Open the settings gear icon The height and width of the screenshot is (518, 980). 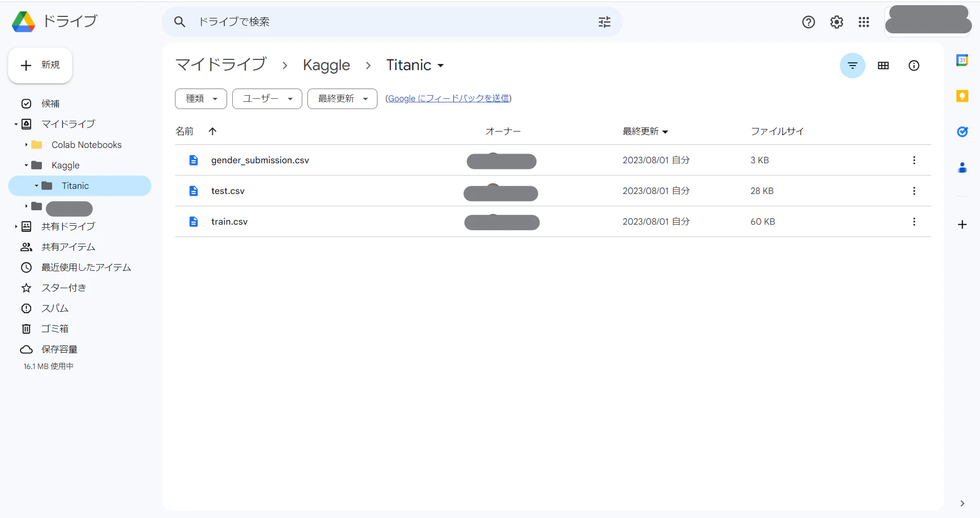837,22
